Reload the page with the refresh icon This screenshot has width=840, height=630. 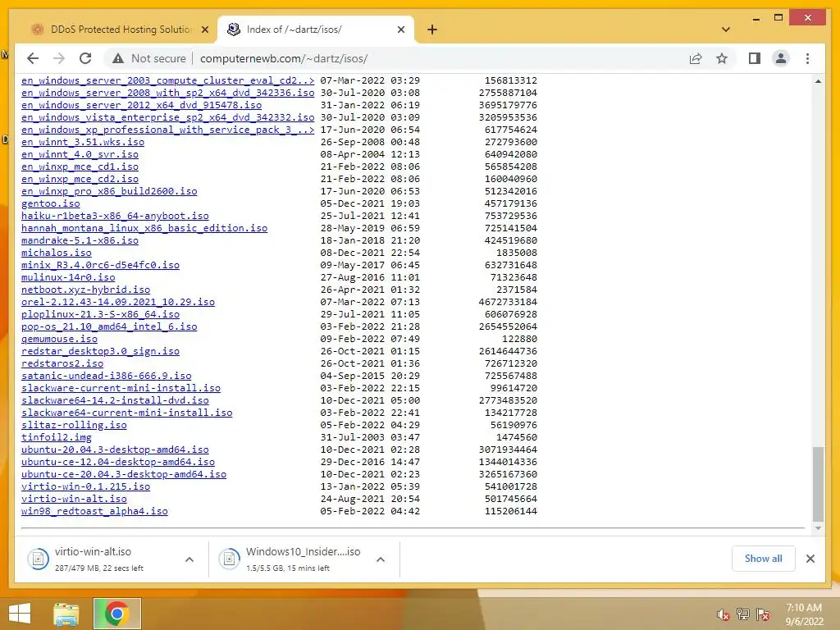85,58
